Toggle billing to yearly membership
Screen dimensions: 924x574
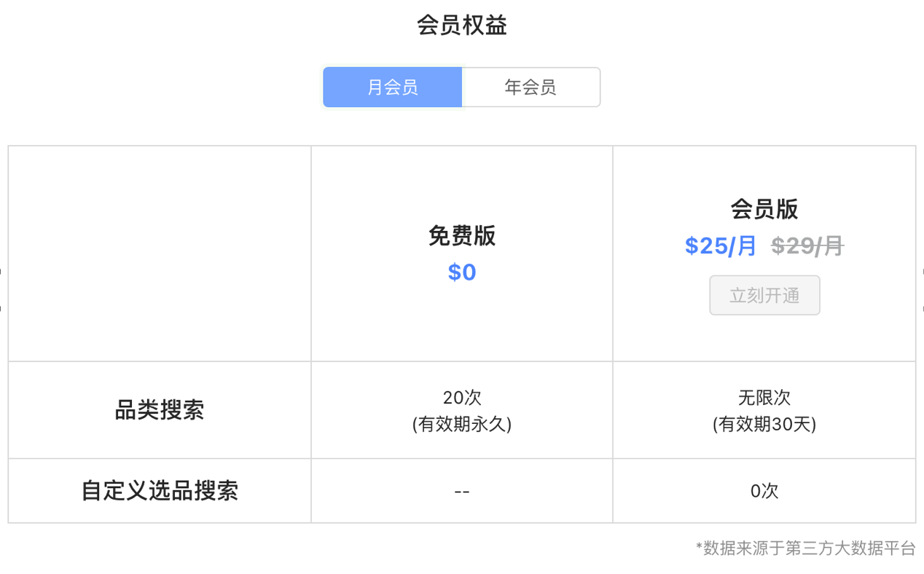point(530,87)
